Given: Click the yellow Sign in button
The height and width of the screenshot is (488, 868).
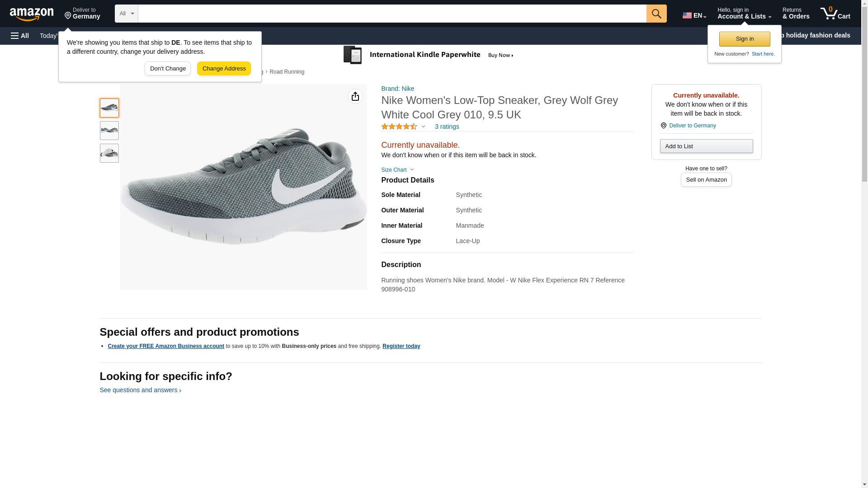Looking at the screenshot, I should pyautogui.click(x=745, y=39).
